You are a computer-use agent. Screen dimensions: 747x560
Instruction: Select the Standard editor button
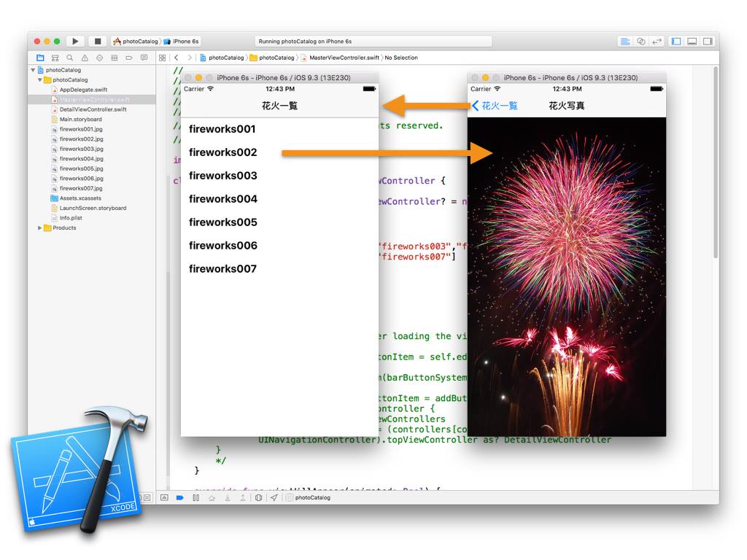pos(625,42)
